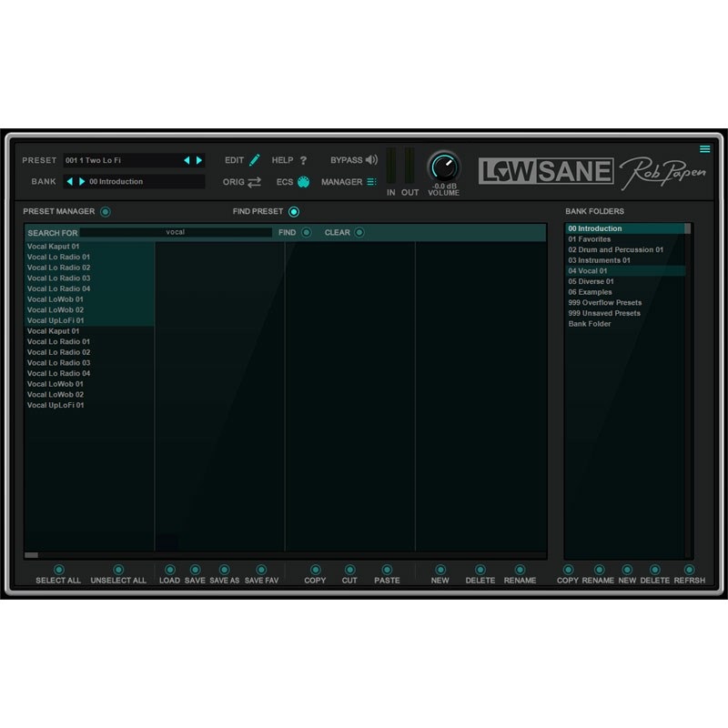The width and height of the screenshot is (728, 728).
Task: Adjust the Volume knob
Action: tap(444, 167)
